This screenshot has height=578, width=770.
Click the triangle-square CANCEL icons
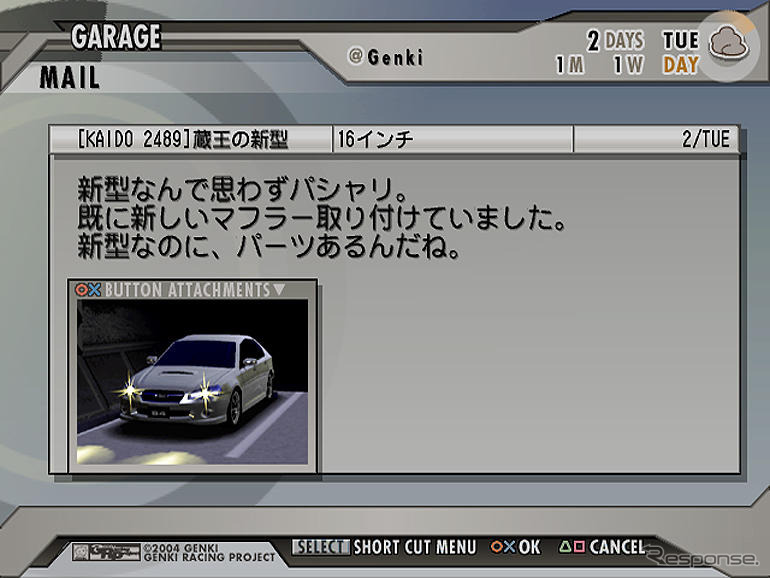(x=572, y=546)
